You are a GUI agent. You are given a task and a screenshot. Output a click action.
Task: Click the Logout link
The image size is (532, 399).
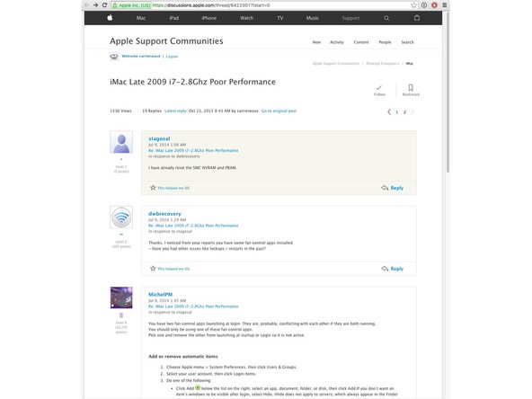click(x=172, y=57)
